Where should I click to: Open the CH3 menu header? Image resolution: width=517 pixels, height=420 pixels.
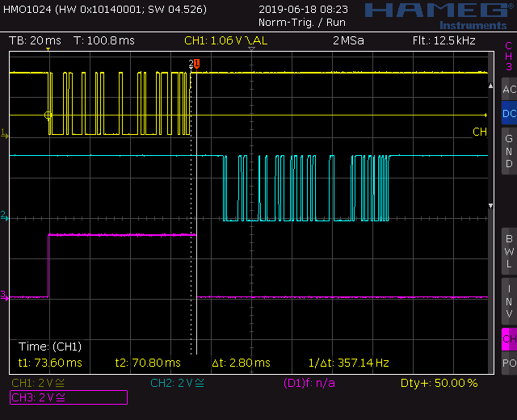(x=508, y=57)
